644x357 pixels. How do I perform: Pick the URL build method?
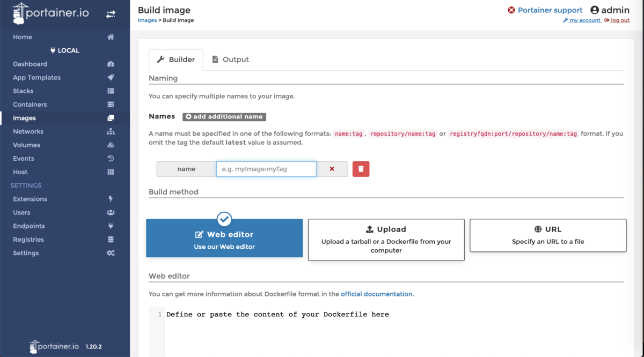click(548, 235)
